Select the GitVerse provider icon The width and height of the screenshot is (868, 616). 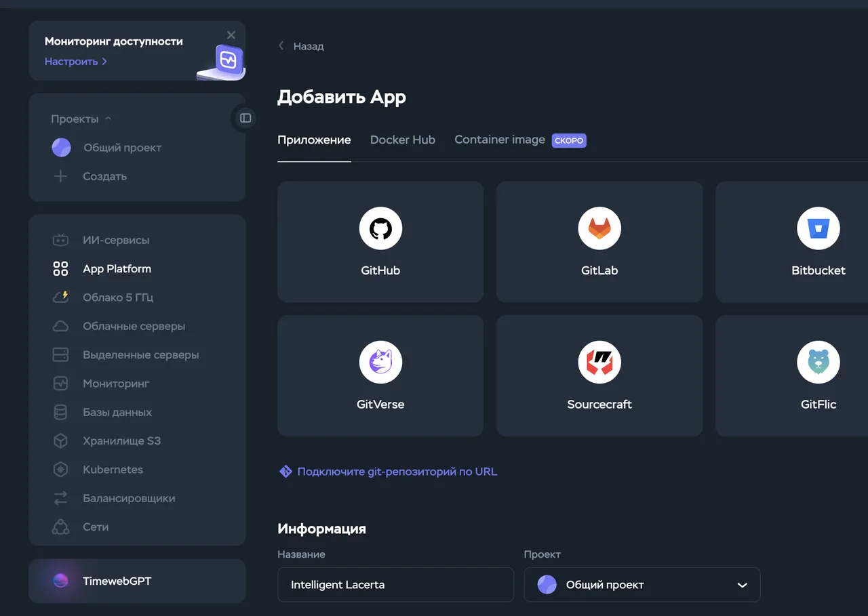[x=380, y=362]
